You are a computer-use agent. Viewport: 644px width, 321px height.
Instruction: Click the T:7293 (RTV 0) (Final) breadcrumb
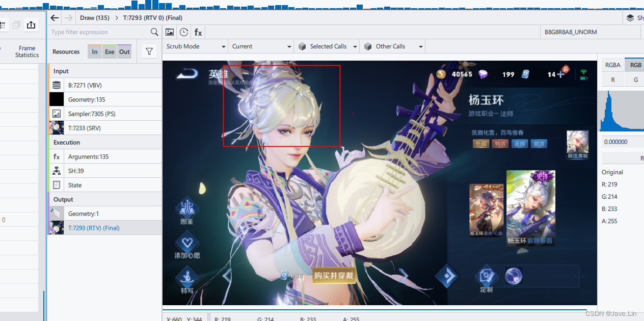click(153, 18)
